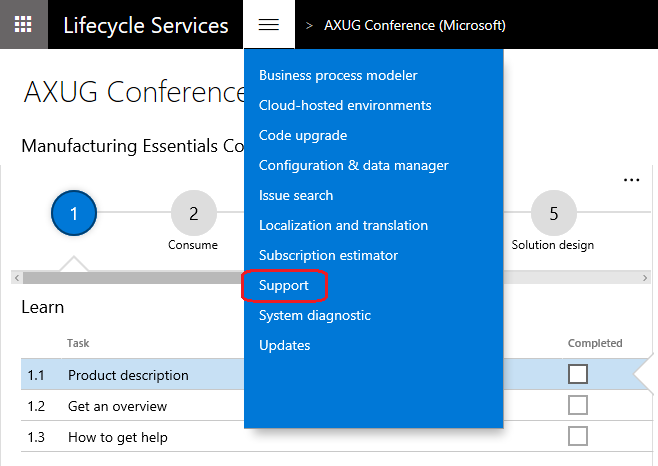Screen dimensions: 658x466
Task: Open Code upgrade from menu
Action: click(x=303, y=135)
